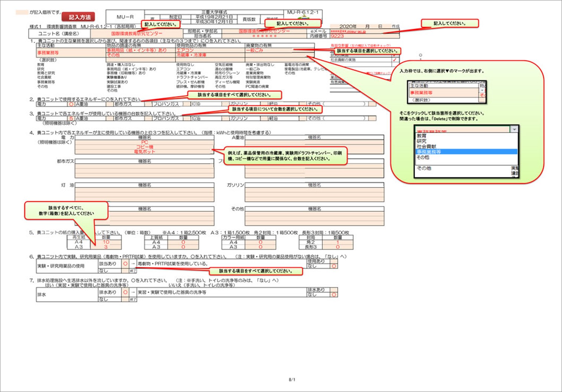Click the 電力 equipment count cell showing 5
The image size is (562, 392).
point(71,119)
